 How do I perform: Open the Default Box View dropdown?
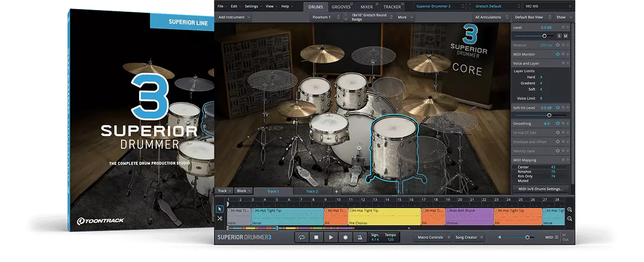coord(533,17)
